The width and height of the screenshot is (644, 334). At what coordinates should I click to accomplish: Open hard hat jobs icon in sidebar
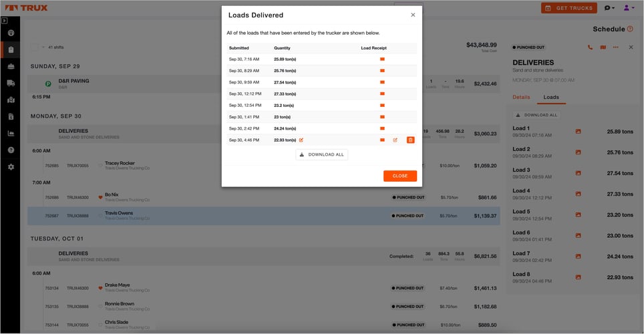pyautogui.click(x=11, y=66)
